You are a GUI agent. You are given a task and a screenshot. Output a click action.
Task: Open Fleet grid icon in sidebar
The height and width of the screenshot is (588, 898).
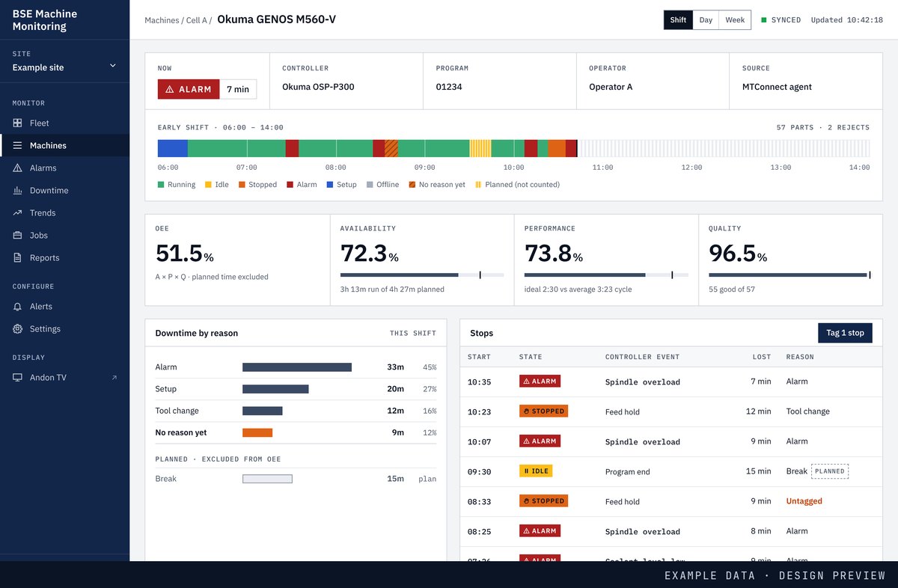(x=17, y=123)
